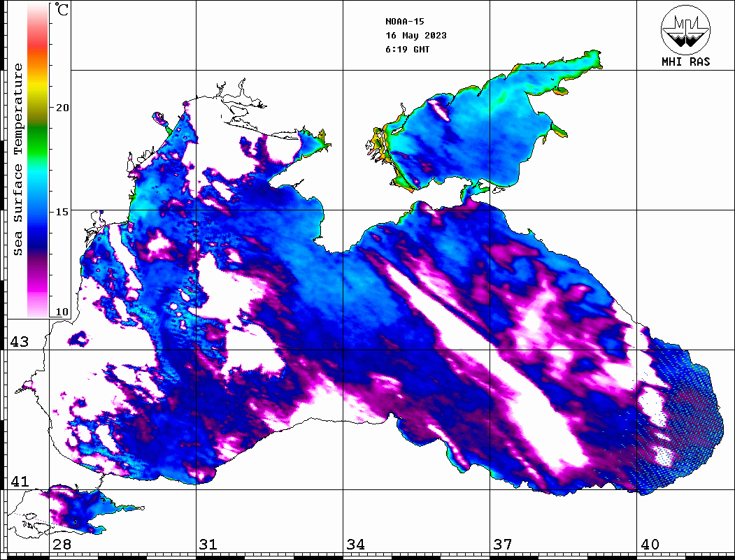Click the MHI RAS logo emblem
The height and width of the screenshot is (560, 735).
(686, 29)
